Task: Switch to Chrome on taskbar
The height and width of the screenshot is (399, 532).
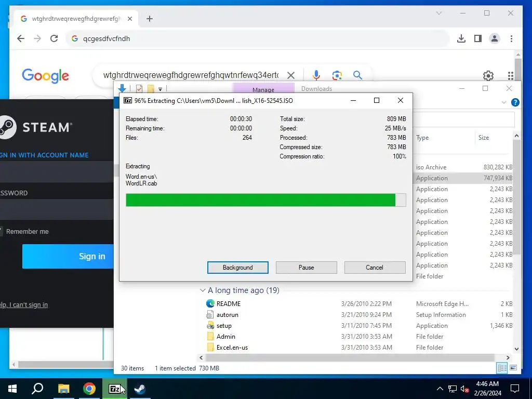Action: click(x=89, y=389)
